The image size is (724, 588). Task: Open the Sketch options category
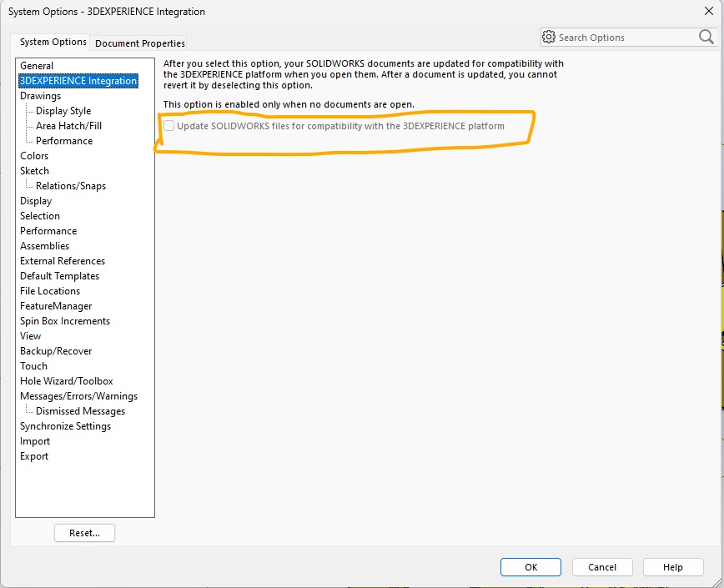pyautogui.click(x=34, y=171)
